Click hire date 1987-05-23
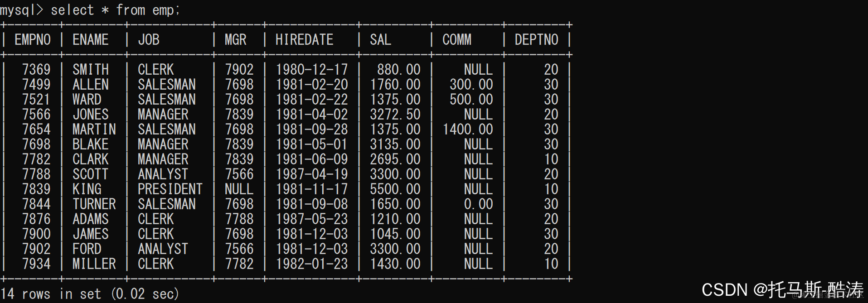This screenshot has height=303, width=868. coord(312,219)
